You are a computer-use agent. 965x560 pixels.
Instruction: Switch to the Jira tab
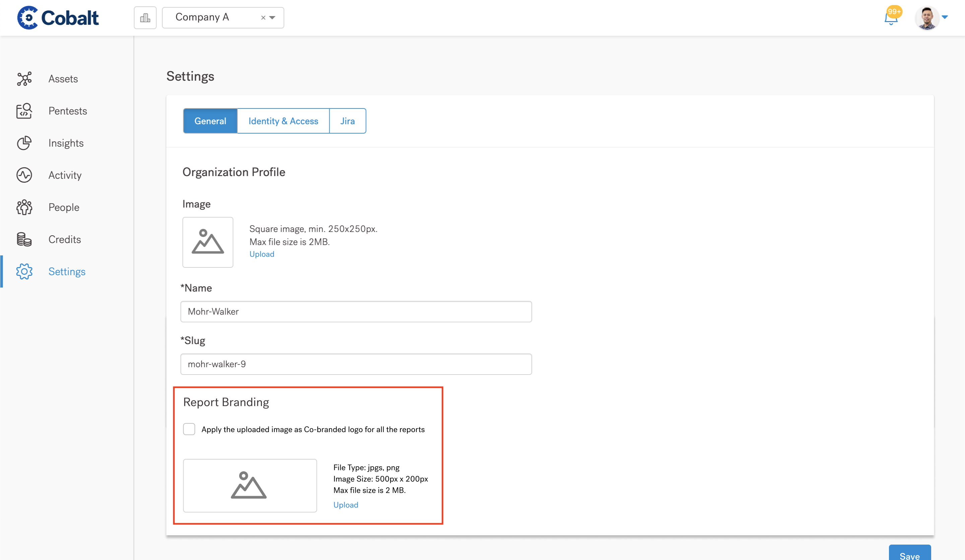click(x=347, y=121)
